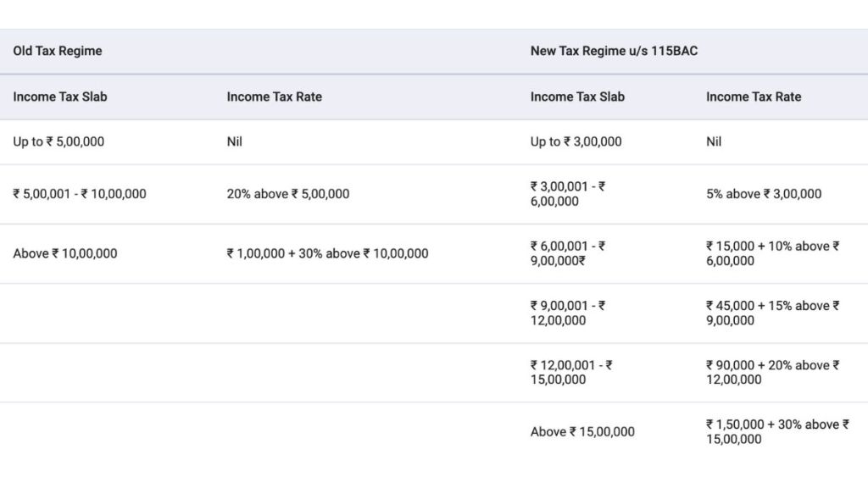Select the '₹ 6,00,001 - ₹ 9,00,000' slab

[x=568, y=253]
